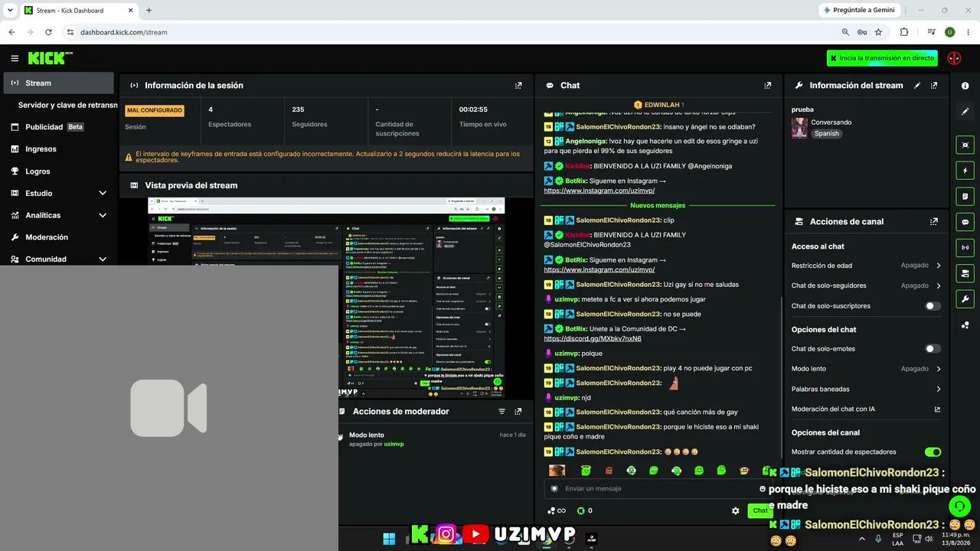
Task: Click Inicia la transmisión en directo button
Action: (884, 58)
